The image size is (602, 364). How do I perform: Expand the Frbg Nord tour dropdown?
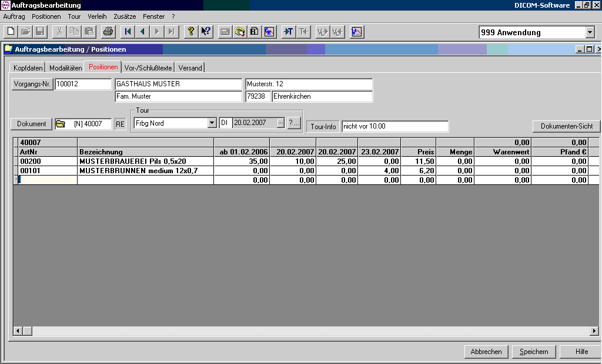pyautogui.click(x=212, y=123)
